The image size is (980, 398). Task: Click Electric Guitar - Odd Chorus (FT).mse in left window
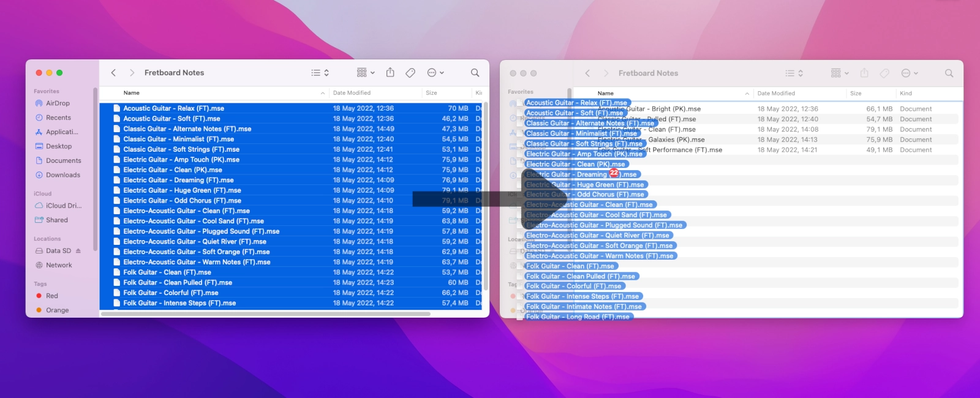pyautogui.click(x=182, y=201)
